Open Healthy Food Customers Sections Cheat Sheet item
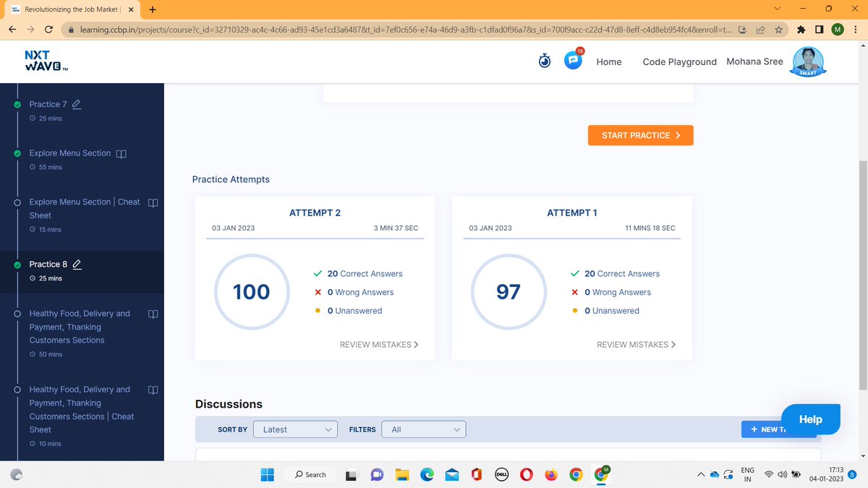 coord(82,409)
